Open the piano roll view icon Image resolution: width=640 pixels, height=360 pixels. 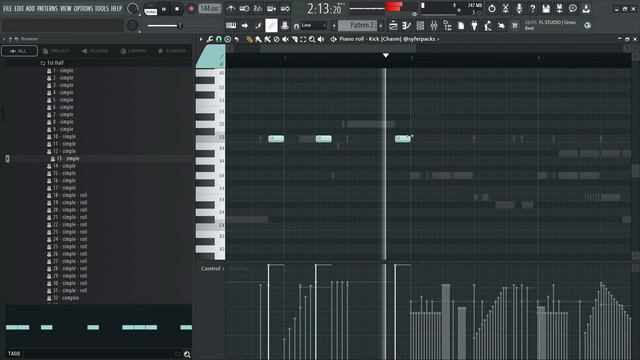[x=407, y=26]
